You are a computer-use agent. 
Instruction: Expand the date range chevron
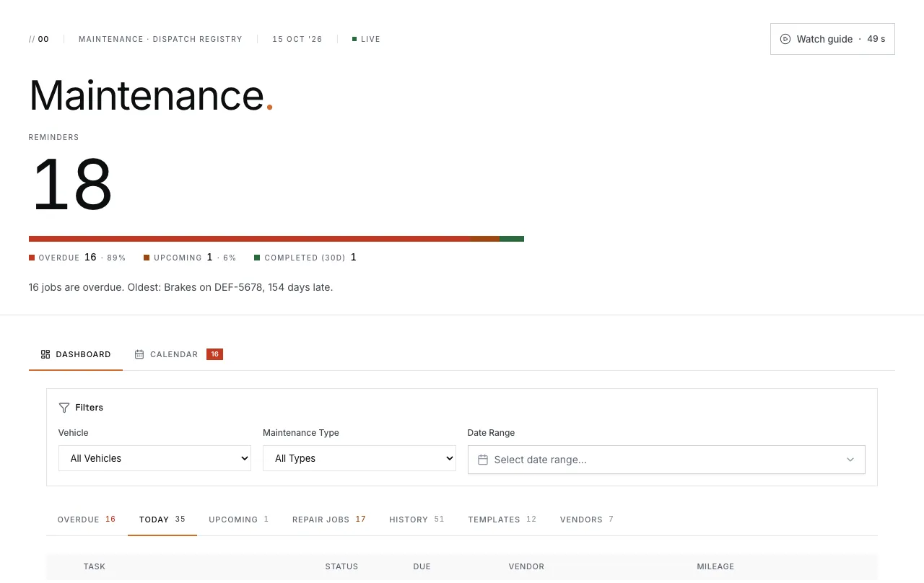point(850,460)
